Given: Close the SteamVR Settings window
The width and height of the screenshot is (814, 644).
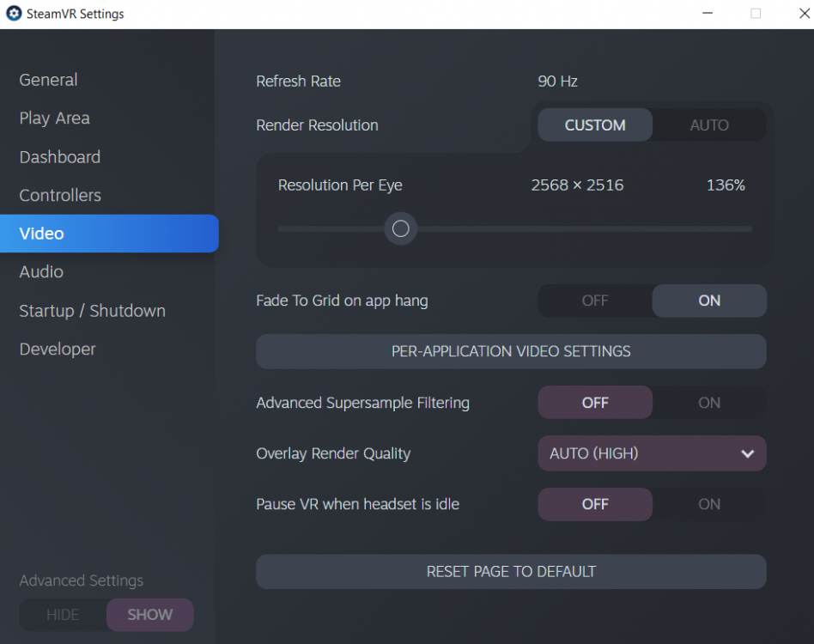Looking at the screenshot, I should [795, 14].
